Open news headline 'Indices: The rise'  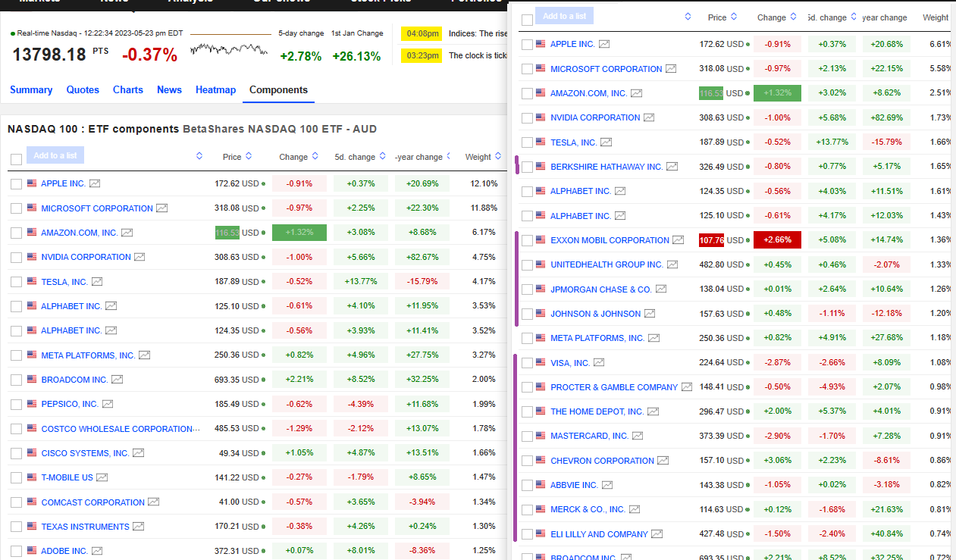pos(478,33)
